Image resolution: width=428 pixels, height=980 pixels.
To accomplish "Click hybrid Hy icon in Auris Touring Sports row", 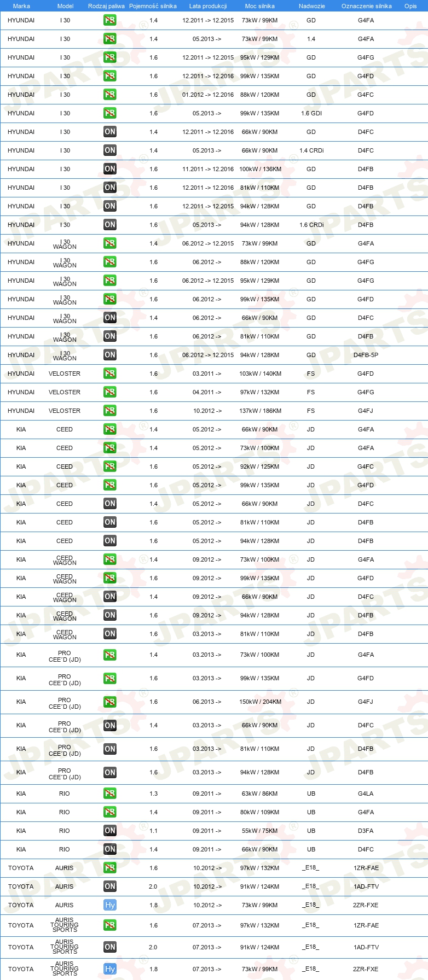I will tap(110, 969).
